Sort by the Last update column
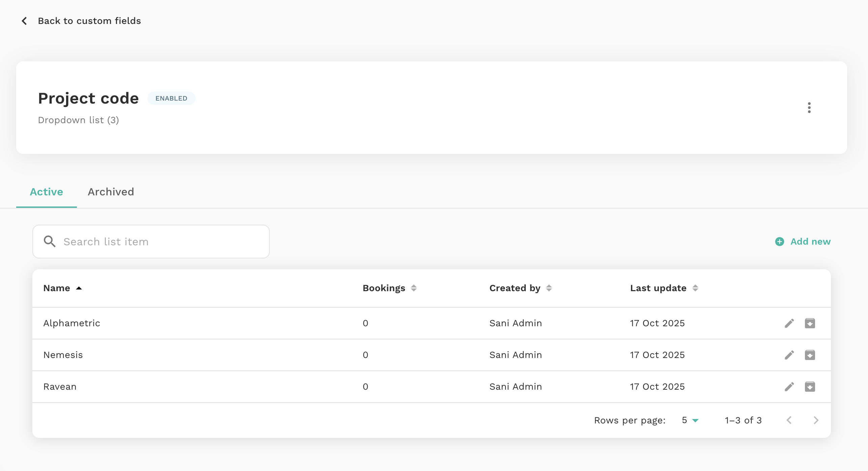868x471 pixels. 658,288
